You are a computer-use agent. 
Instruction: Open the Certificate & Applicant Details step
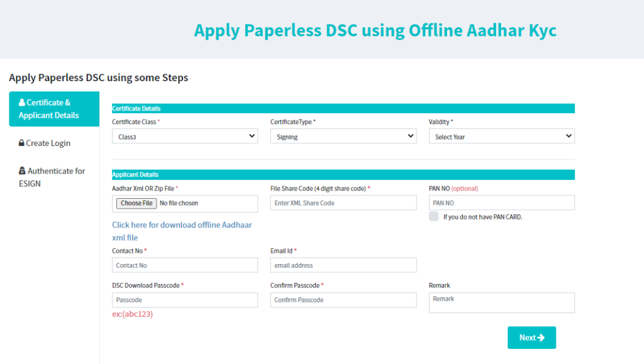click(x=54, y=109)
